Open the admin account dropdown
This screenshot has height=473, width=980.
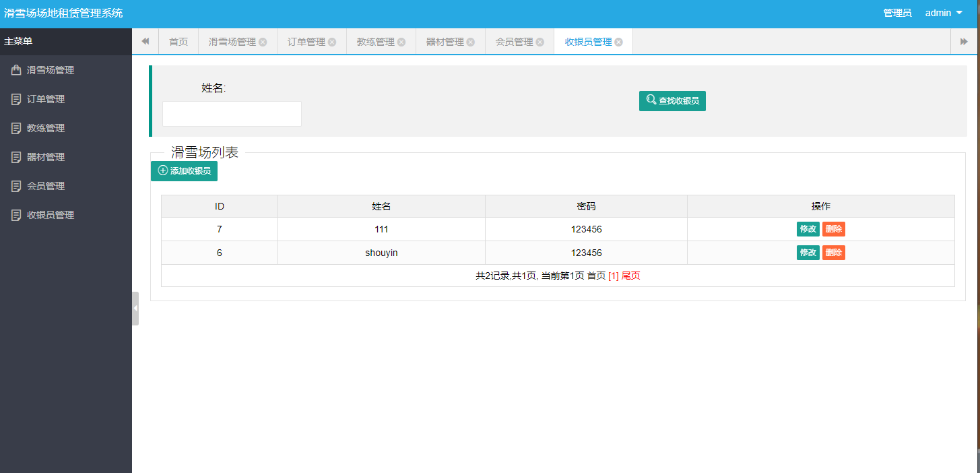point(942,12)
